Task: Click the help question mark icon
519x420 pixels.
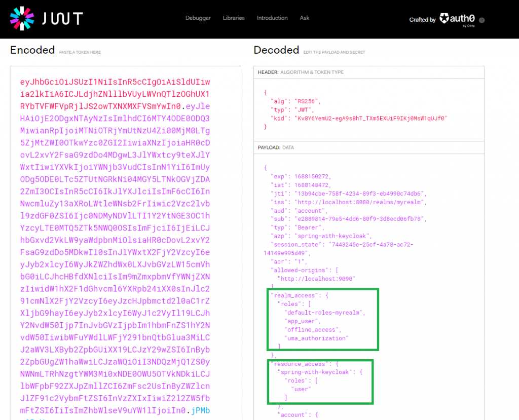Action: (x=481, y=20)
